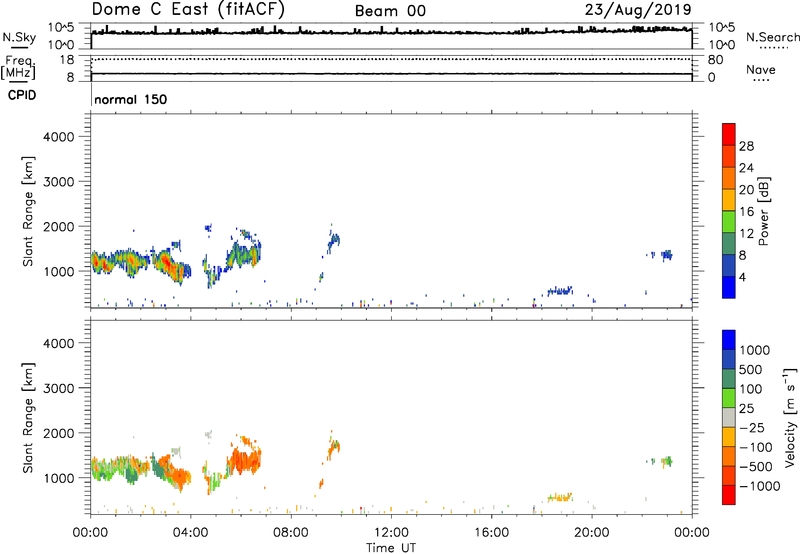
Task: Click the "CPID" row label
Action: [x=22, y=95]
